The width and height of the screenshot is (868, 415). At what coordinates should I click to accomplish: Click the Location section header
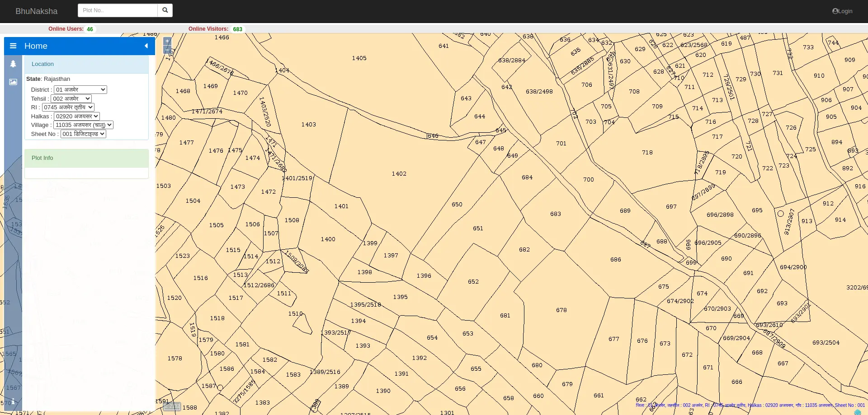42,64
